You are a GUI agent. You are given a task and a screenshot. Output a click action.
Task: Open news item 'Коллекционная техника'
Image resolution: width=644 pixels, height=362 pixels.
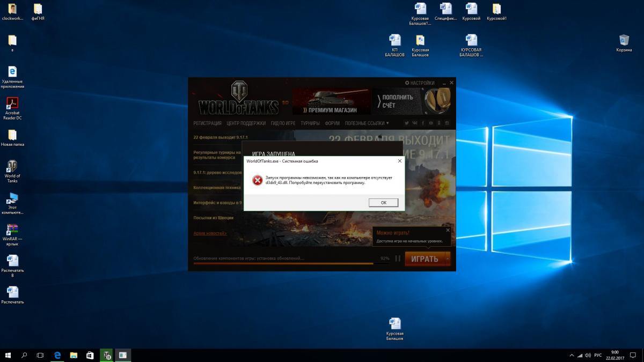(217, 188)
